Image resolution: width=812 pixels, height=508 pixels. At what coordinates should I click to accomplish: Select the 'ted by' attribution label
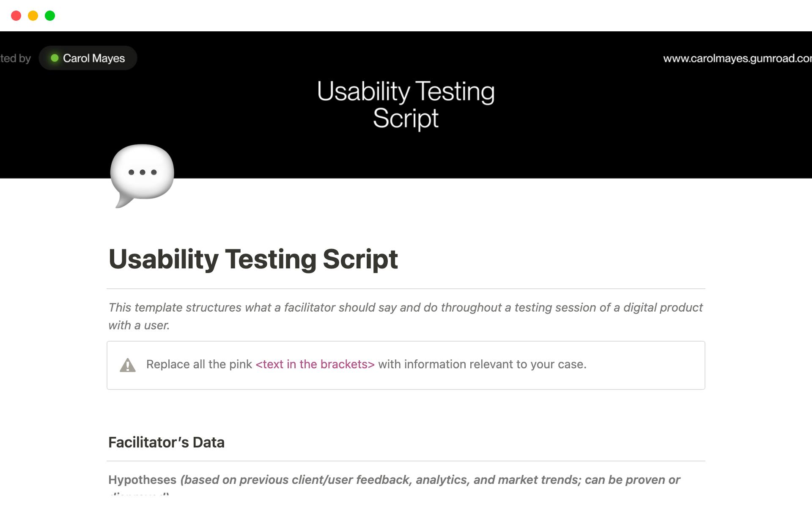(15, 58)
